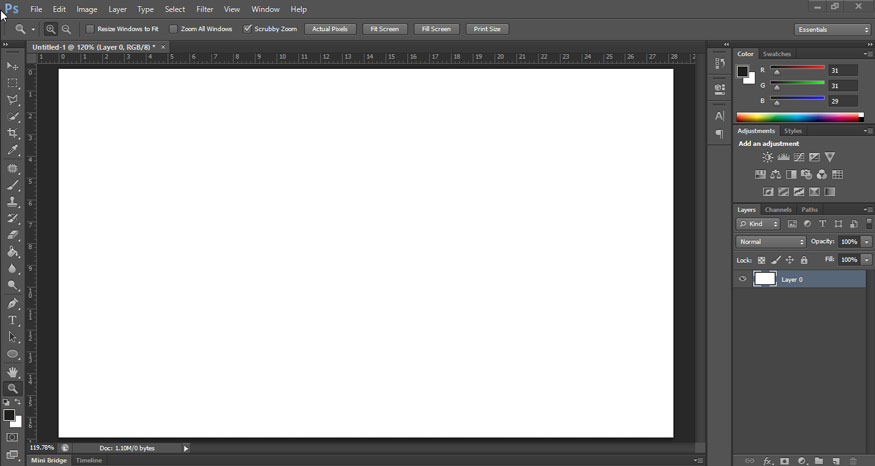Open the Essentials workspace dropdown
The image size is (875, 466).
pos(833,29)
